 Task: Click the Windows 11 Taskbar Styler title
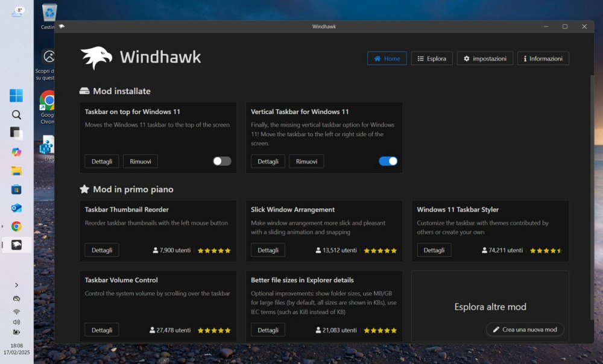458,210
